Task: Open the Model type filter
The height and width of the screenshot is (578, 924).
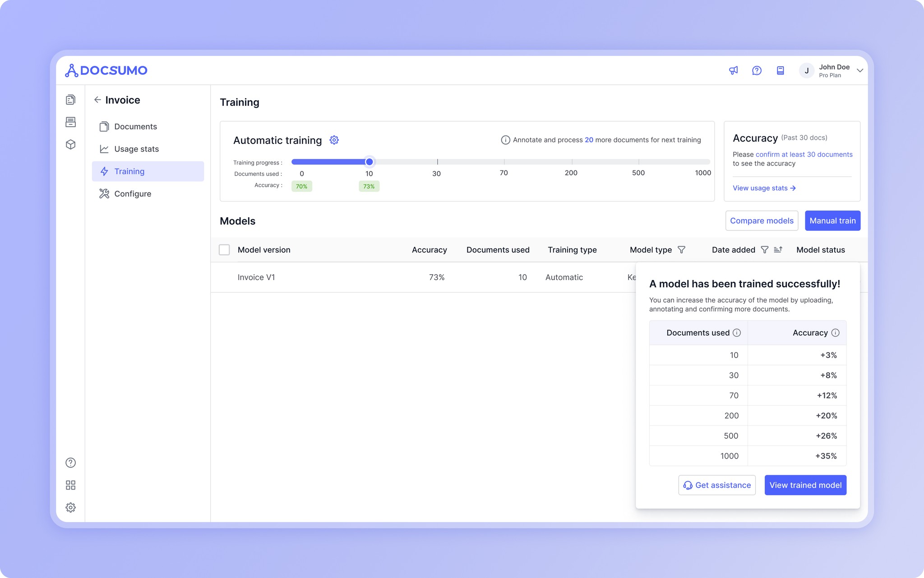Action: coord(681,250)
